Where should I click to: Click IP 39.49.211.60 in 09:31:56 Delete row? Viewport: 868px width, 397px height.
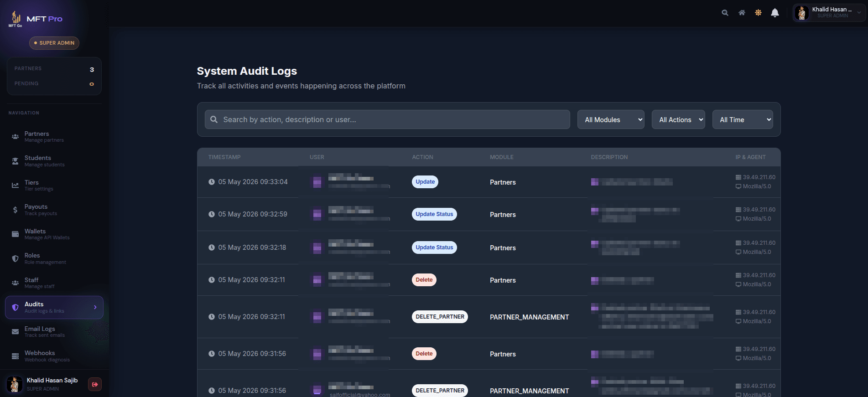759,349
